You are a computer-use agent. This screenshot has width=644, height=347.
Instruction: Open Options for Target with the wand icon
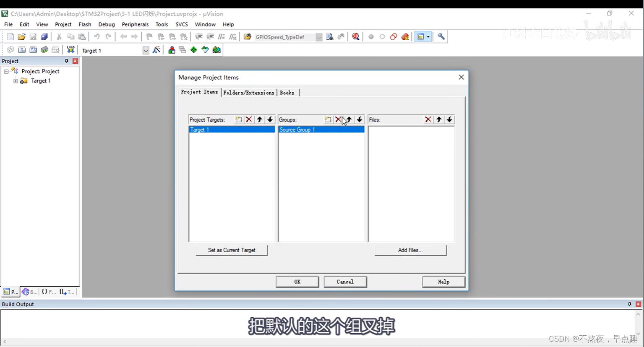[x=156, y=49]
